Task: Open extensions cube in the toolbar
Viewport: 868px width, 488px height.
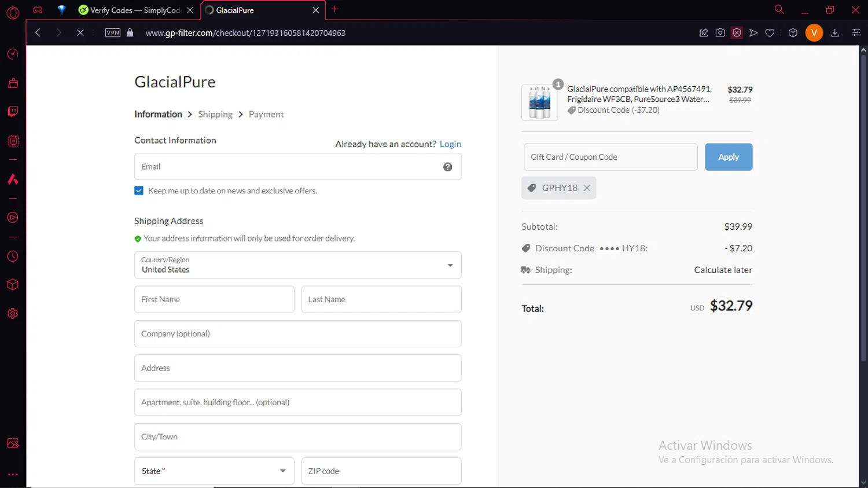Action: [x=793, y=32]
